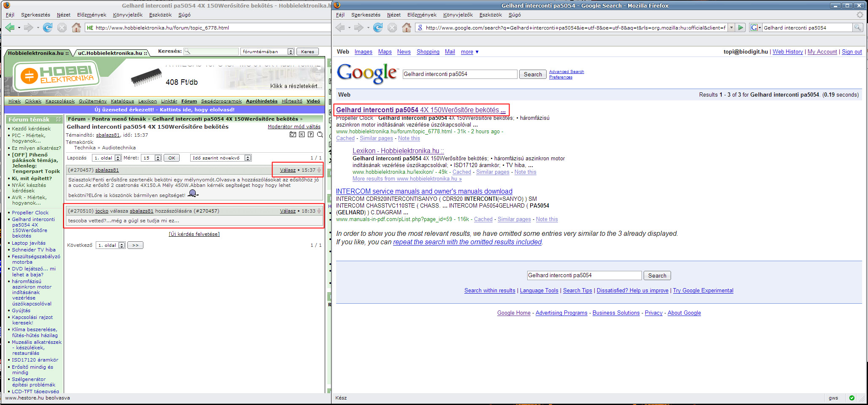The height and width of the screenshot is (405, 868).
Task: Open the Eszközök menu in the Google Search window
Action: [491, 15]
